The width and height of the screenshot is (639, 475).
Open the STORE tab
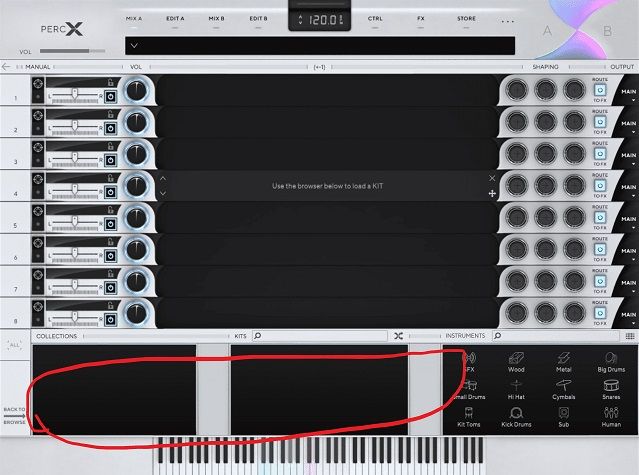[x=466, y=19]
